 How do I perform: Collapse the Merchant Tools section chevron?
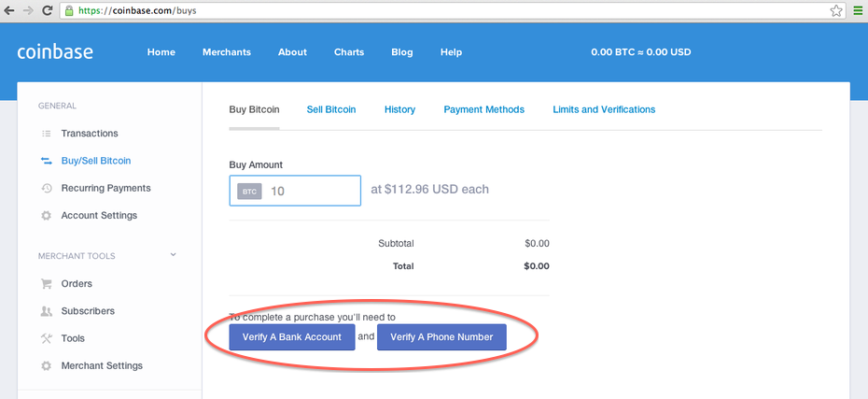tap(174, 255)
